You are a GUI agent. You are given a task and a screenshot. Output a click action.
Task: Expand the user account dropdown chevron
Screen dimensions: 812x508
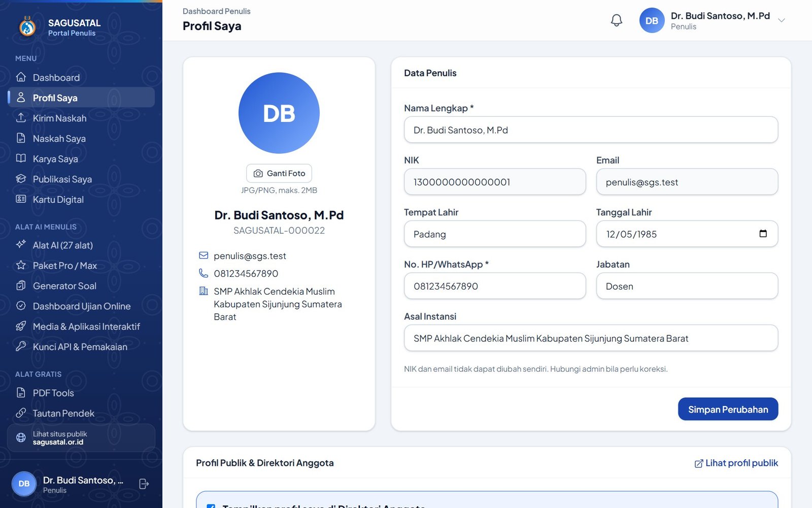pyautogui.click(x=782, y=20)
